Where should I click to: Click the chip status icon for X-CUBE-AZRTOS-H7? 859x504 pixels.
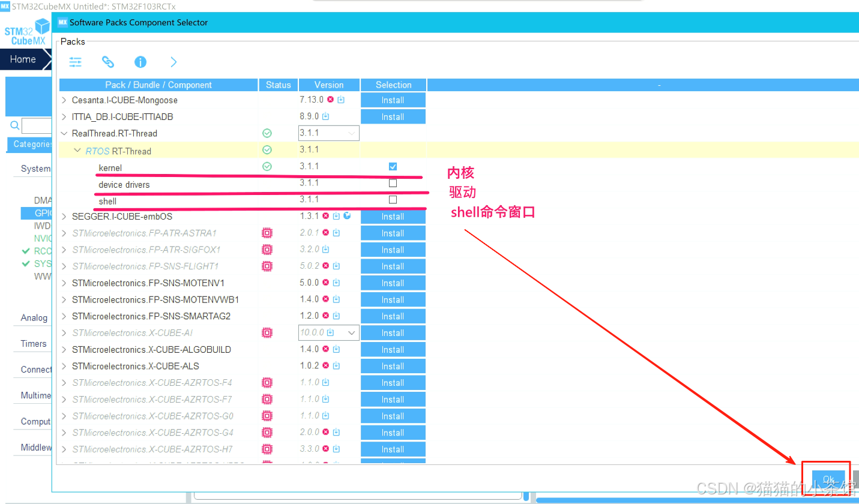tap(267, 449)
